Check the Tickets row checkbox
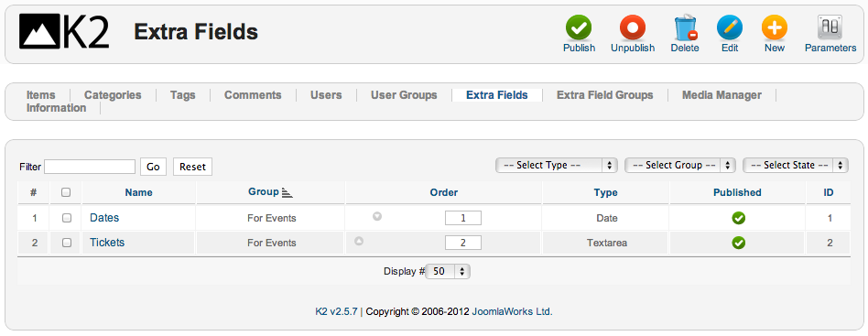Image resolution: width=868 pixels, height=336 pixels. point(67,243)
